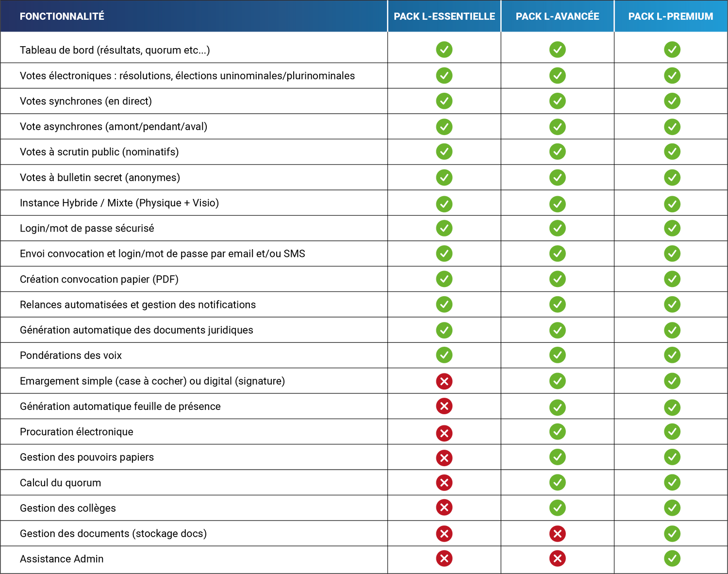
Task: Click the green check for Votes à bulletin secret in L-Essentielle
Action: [x=444, y=177]
